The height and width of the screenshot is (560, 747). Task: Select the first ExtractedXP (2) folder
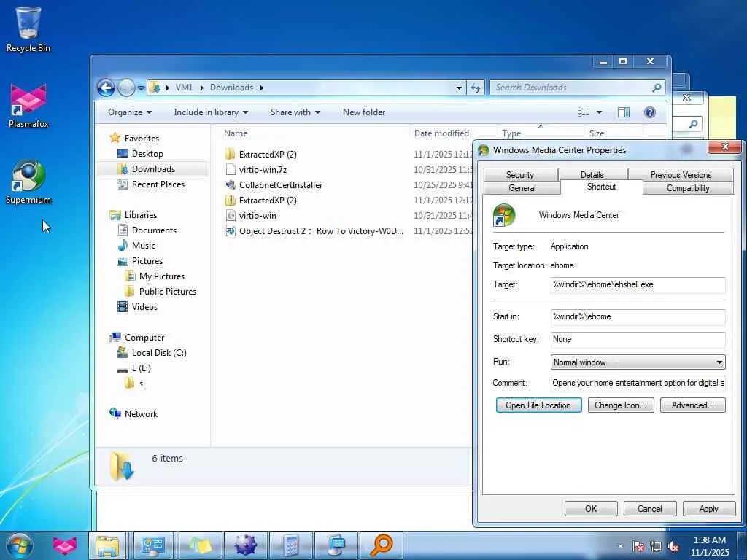tap(268, 155)
